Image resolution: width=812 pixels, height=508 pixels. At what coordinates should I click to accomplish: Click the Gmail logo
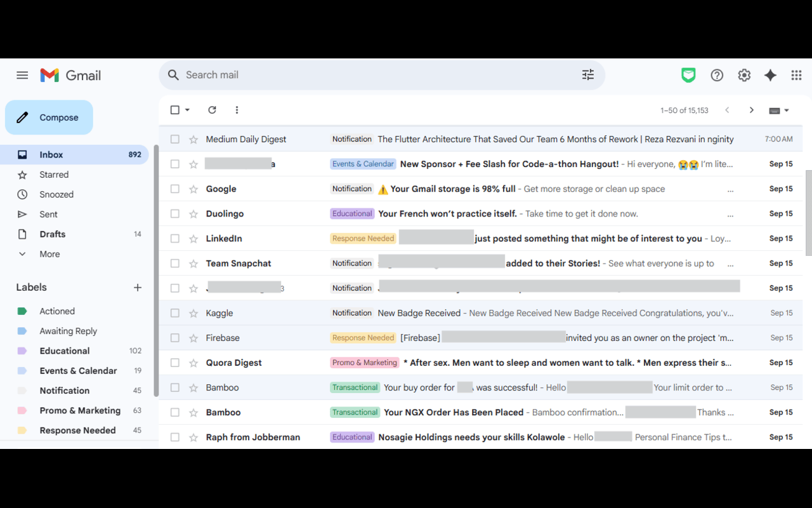pyautogui.click(x=70, y=75)
